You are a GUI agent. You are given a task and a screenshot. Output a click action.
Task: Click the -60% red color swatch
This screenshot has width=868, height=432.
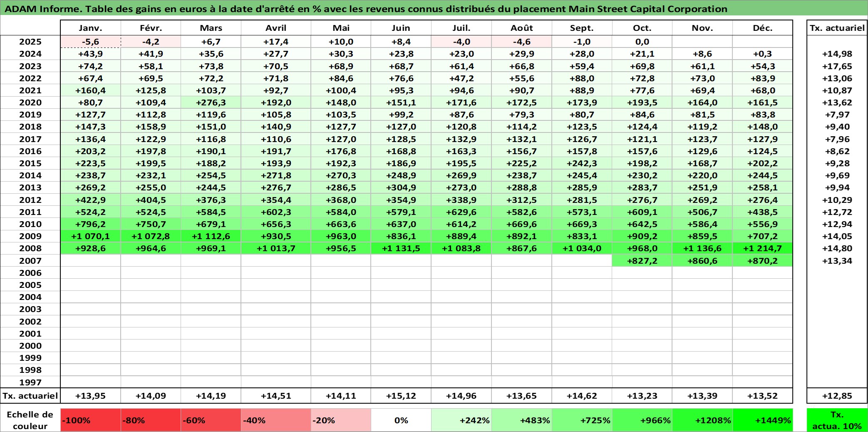[211, 420]
